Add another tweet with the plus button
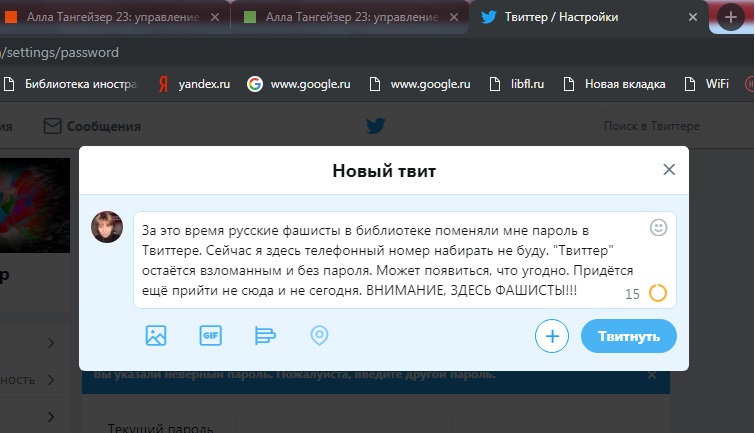Image resolution: width=755 pixels, height=433 pixels. (552, 336)
